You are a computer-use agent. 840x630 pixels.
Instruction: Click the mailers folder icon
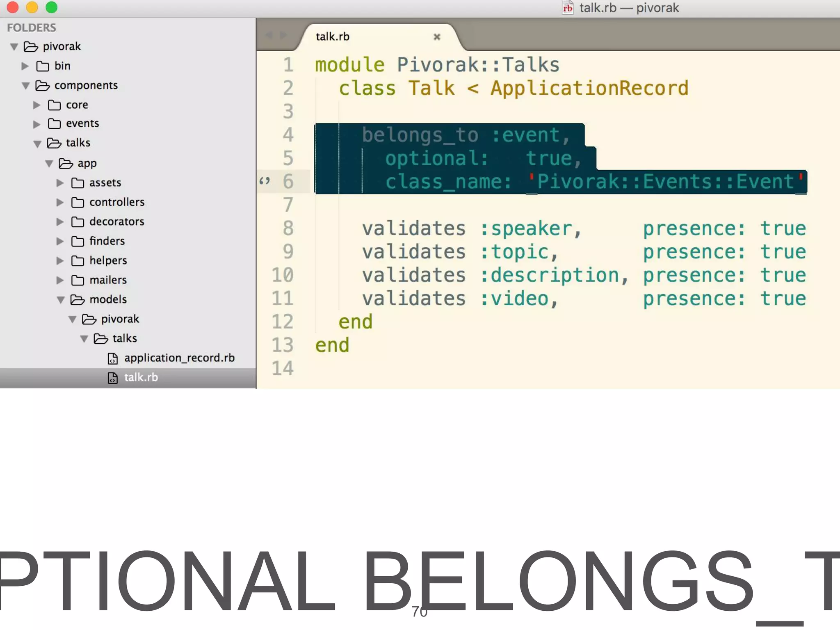click(x=78, y=280)
